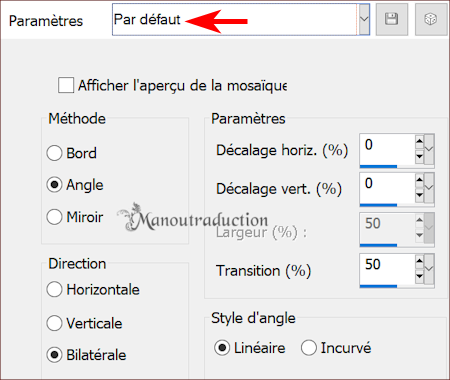Select Incurvé angle style
This screenshot has width=450, height=380.
pos(309,348)
